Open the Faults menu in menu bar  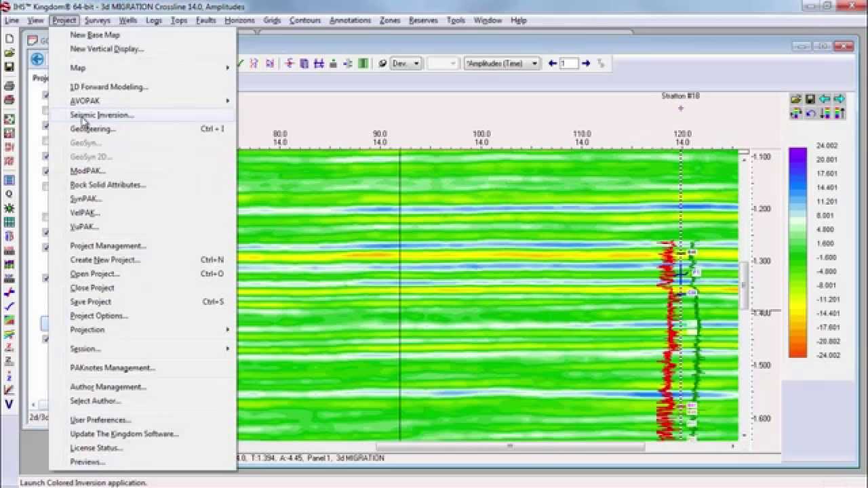pyautogui.click(x=205, y=20)
